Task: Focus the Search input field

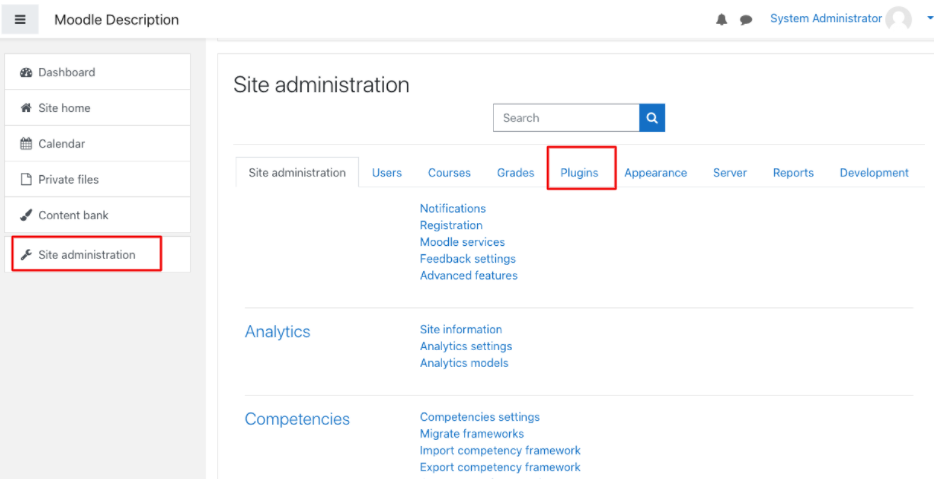Action: pos(566,118)
